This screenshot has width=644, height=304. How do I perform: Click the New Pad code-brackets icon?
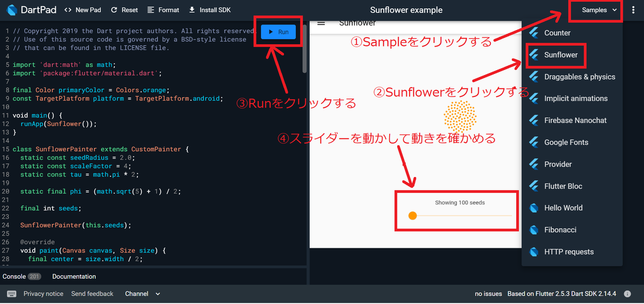pos(68,10)
